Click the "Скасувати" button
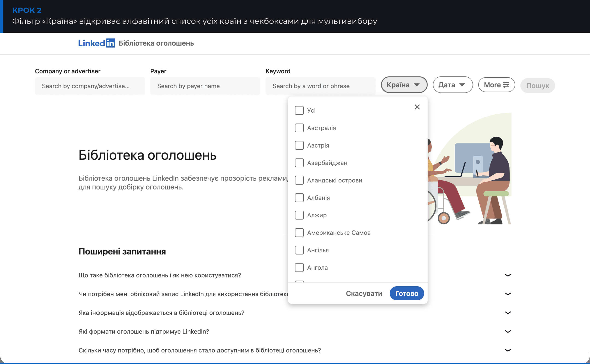Viewport: 590px width, 364px height. coord(364,293)
